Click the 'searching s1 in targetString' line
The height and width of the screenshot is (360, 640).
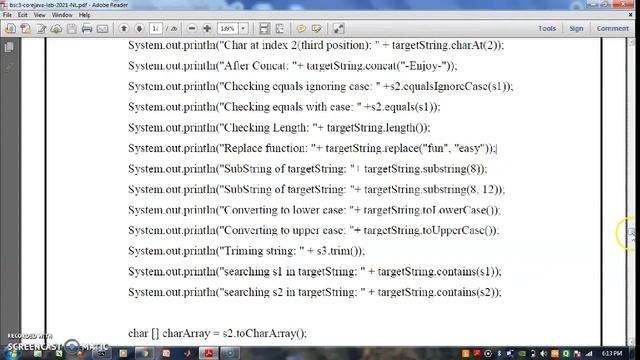(315, 271)
